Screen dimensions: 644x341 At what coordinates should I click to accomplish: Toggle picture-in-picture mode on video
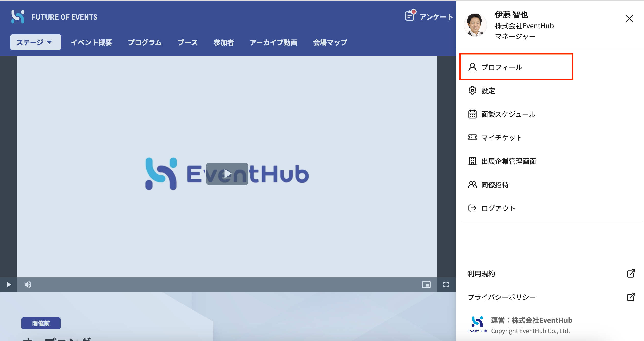click(426, 284)
